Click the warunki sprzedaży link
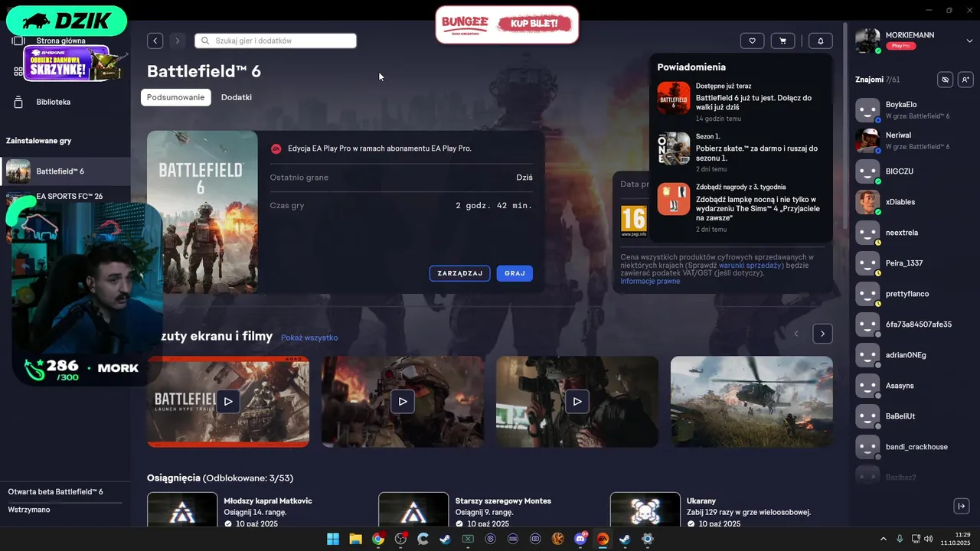980x551 pixels. 750,265
